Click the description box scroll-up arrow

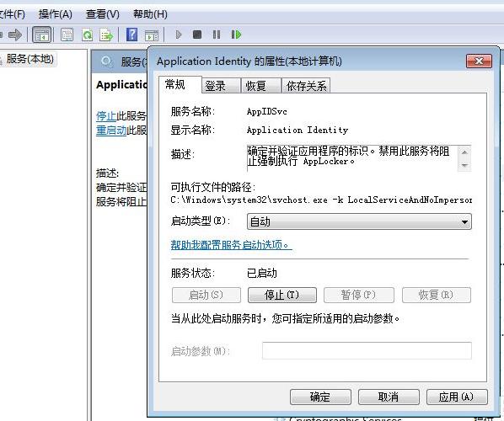coord(464,152)
